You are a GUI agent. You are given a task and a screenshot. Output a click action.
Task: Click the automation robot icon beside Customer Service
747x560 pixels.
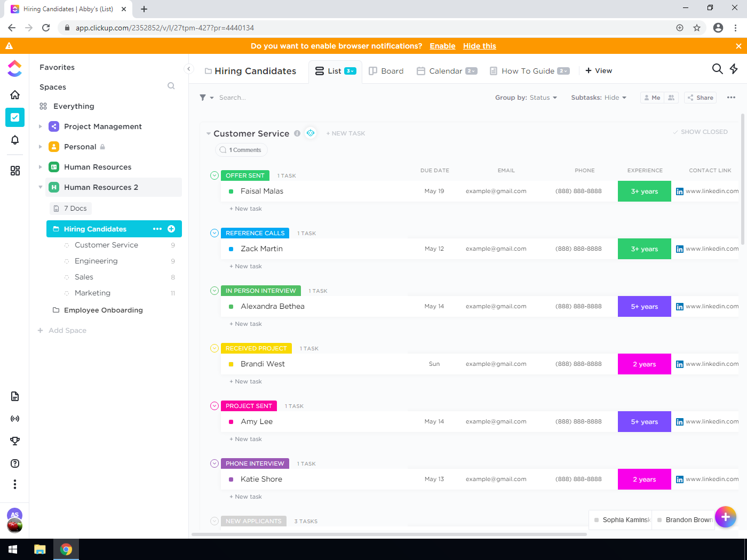(311, 133)
